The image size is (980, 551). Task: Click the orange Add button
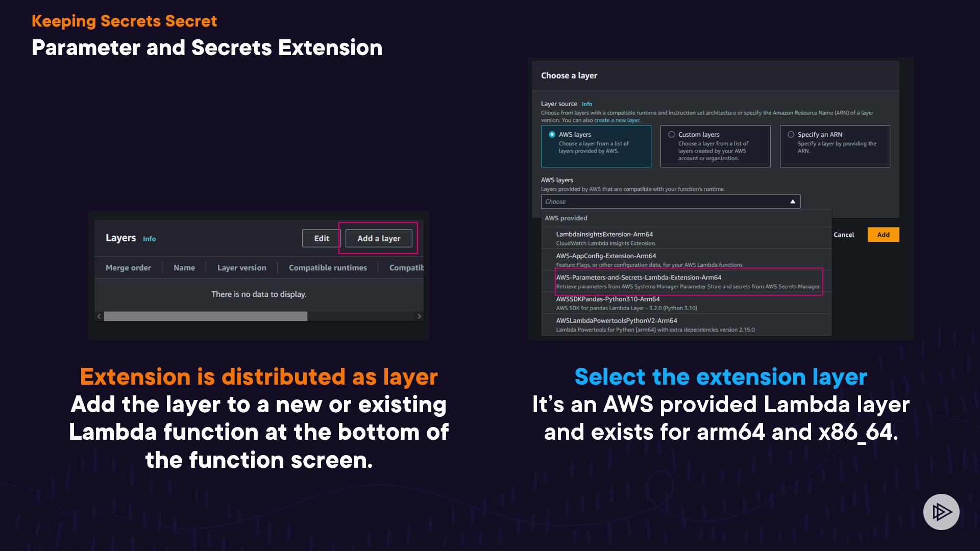pyautogui.click(x=883, y=235)
